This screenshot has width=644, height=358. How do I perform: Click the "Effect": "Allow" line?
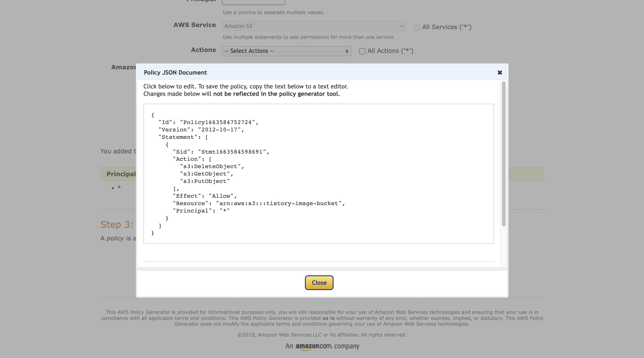[x=205, y=196]
